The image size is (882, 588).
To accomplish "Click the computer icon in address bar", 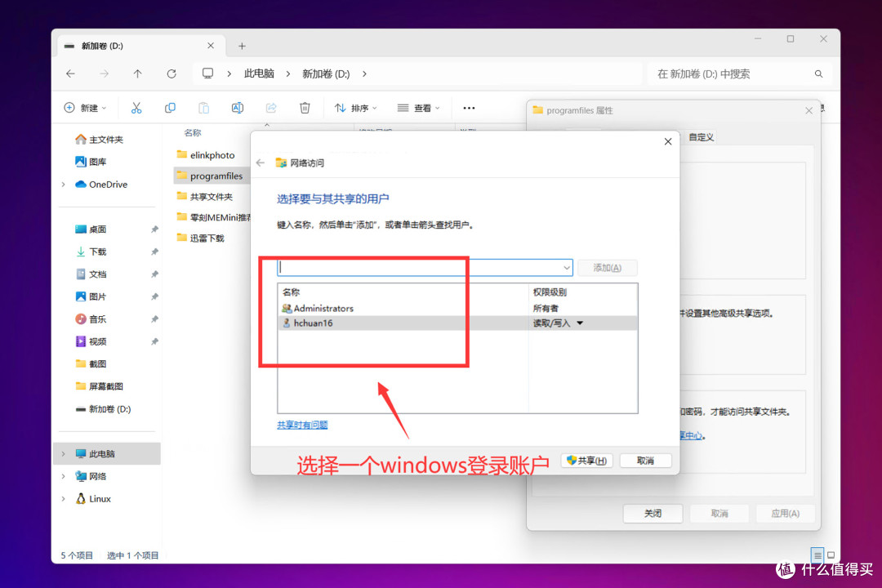I will (207, 73).
